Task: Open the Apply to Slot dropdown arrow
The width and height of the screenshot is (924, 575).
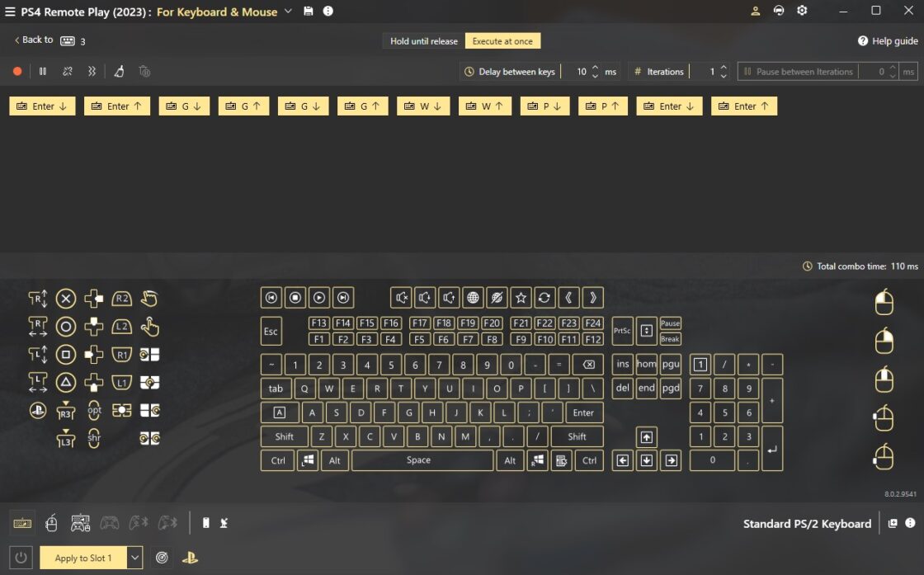Action: tap(134, 558)
